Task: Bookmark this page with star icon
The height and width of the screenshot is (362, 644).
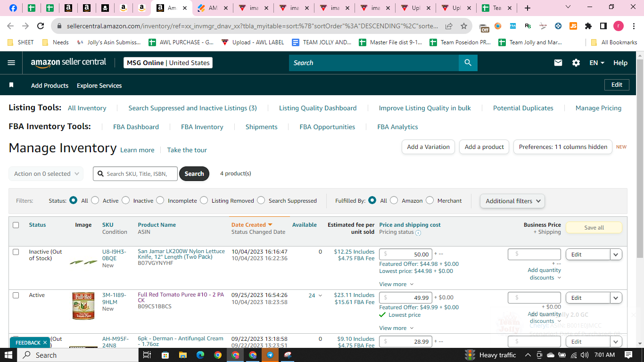Action: point(464,26)
